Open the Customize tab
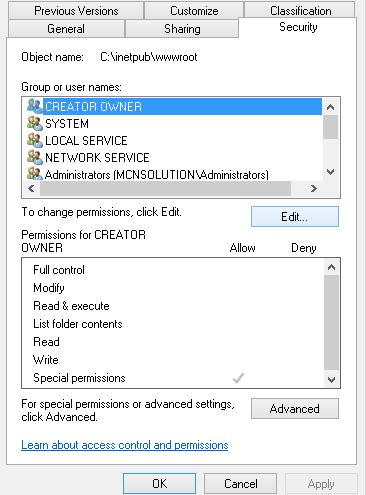Image resolution: width=366 pixels, height=495 pixels. coord(194,11)
